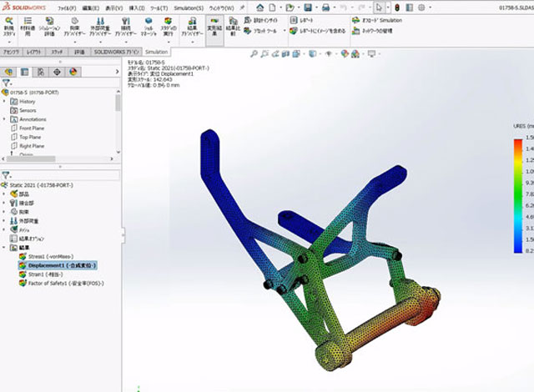This screenshot has height=392, width=534.
Task: Open the PropertyManager tab
Action: pos(24,72)
